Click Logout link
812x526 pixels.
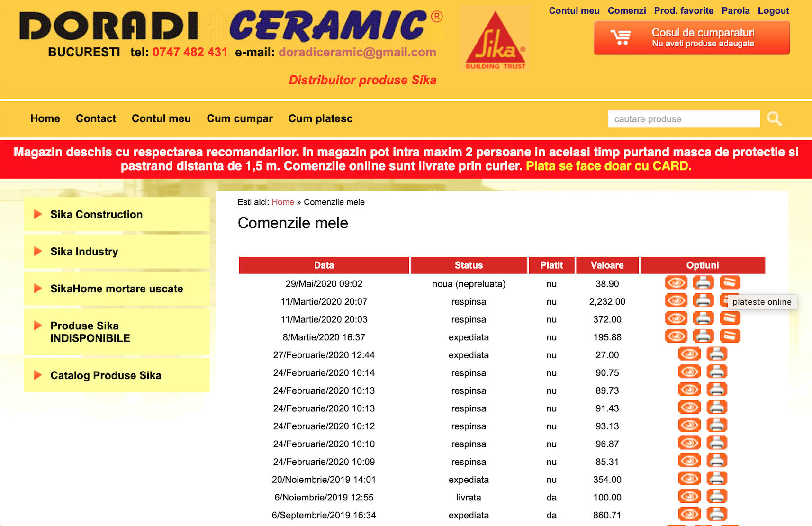[x=773, y=10]
